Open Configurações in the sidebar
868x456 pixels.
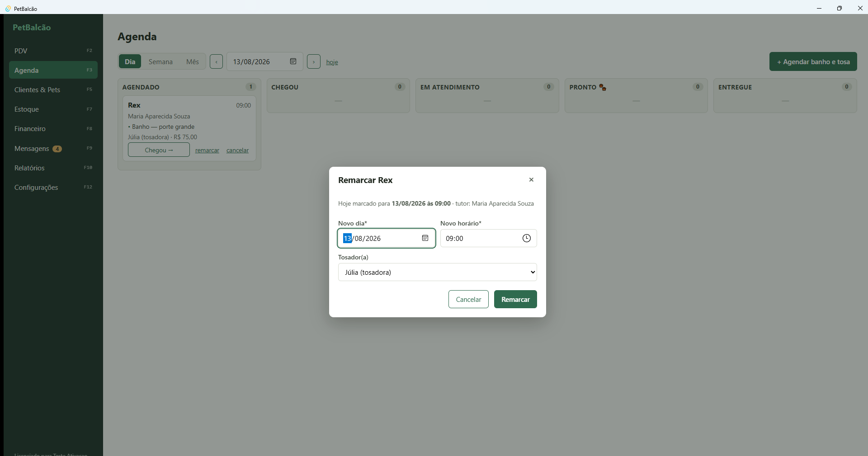53,187
